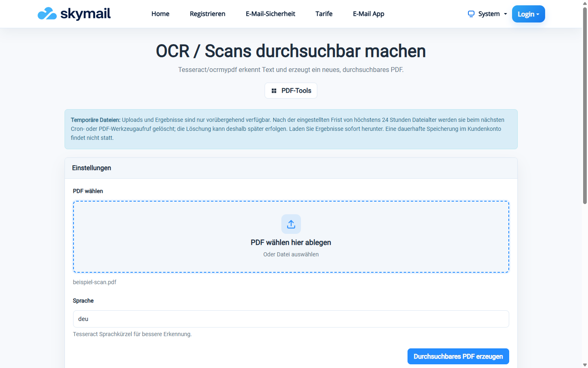Go to the Home menu item
588x368 pixels.
pyautogui.click(x=160, y=14)
